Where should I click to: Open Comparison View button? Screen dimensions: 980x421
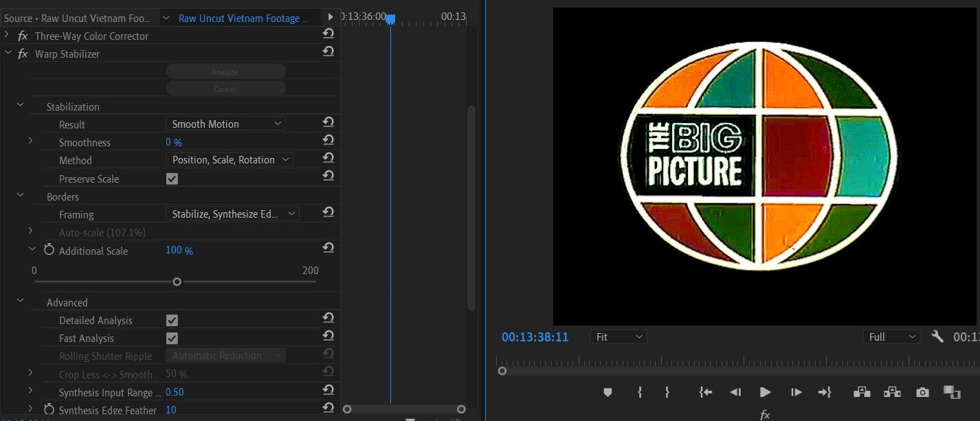[952, 392]
